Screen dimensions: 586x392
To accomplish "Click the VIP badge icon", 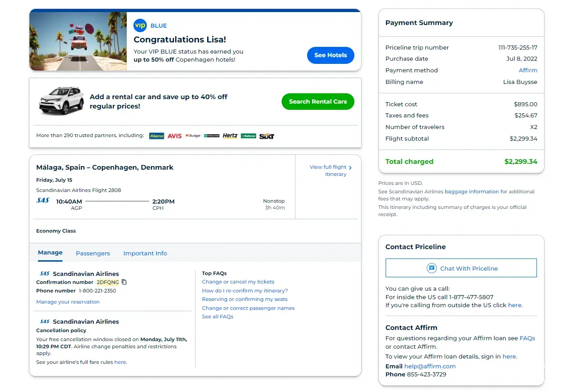I will point(140,25).
